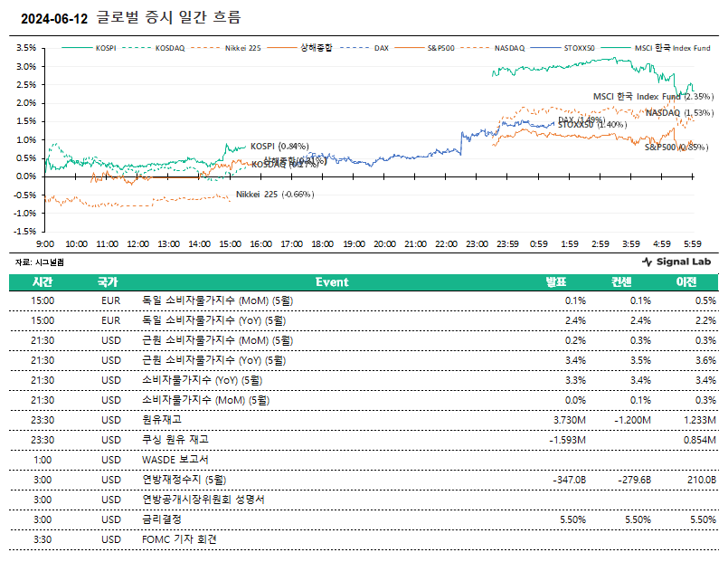This screenshot has height=562, width=728.
Task: Click the MSCI 한국 Index Fund (2.35%) label
Action: [653, 97]
